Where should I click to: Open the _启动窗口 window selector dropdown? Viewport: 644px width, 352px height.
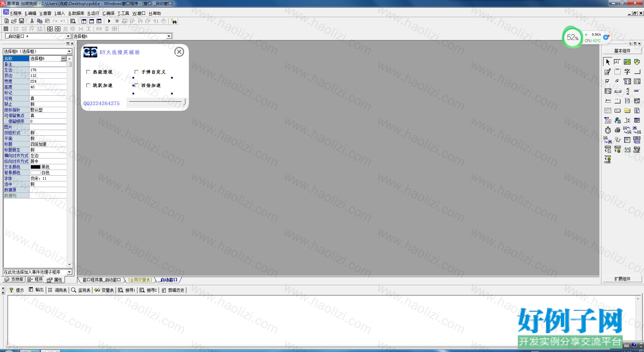tap(68, 36)
